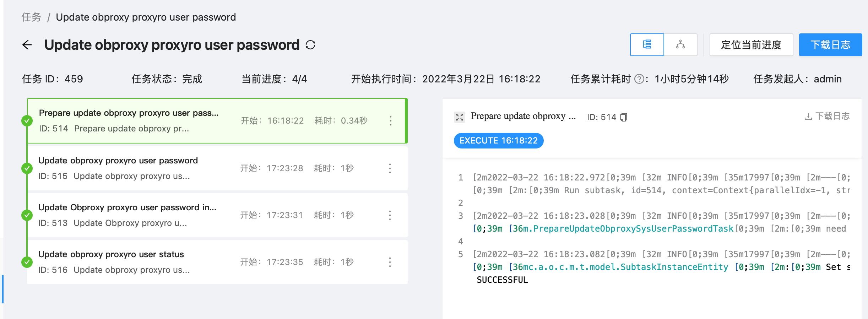Download subtask log from log panel
This screenshot has width=868, height=319.
coord(827,116)
